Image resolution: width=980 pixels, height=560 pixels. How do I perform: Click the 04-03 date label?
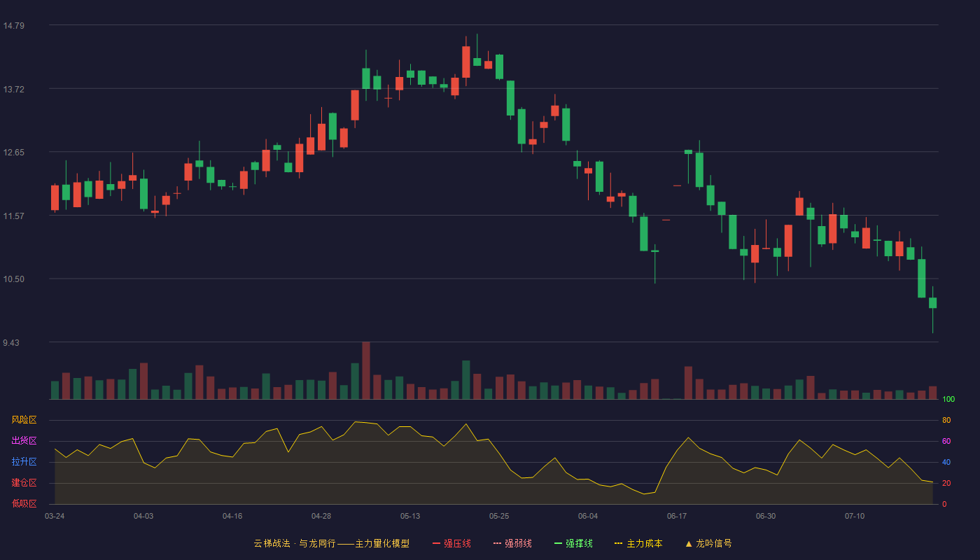(x=143, y=516)
